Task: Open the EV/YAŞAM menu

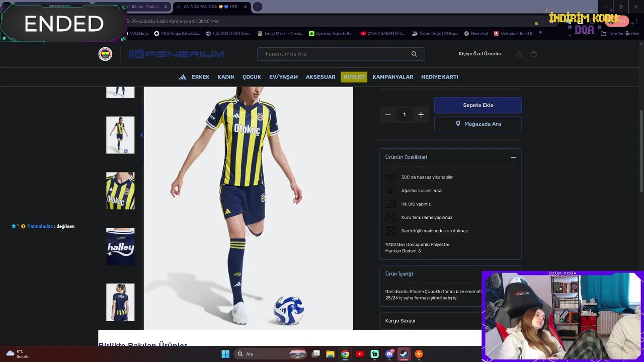Action: 283,77
